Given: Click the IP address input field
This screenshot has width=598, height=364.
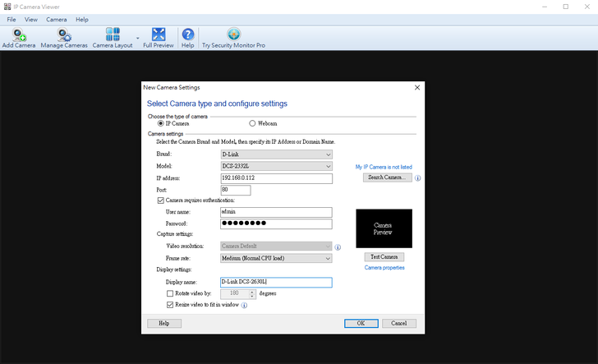Looking at the screenshot, I should (276, 178).
